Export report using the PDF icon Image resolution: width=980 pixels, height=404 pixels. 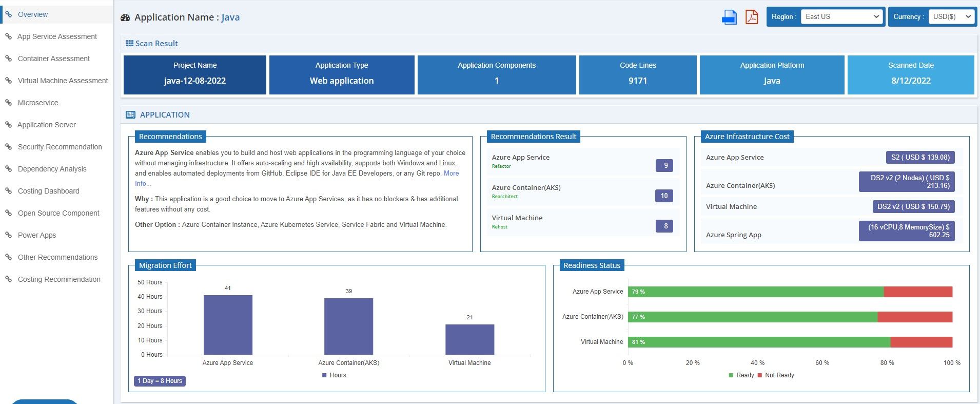coord(752,17)
